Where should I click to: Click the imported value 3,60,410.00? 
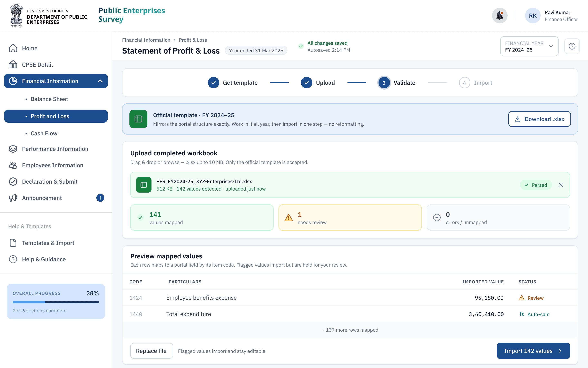(x=486, y=314)
